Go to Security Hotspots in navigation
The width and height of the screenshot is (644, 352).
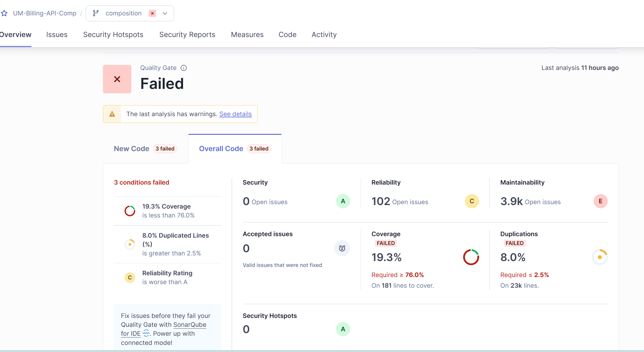[x=113, y=35]
